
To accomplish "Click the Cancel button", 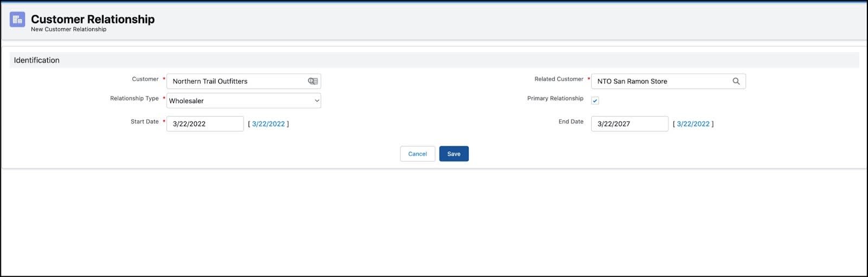I will (x=418, y=154).
